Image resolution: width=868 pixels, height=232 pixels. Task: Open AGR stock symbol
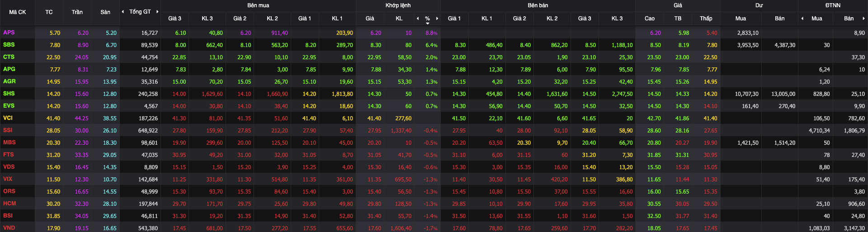(x=9, y=81)
